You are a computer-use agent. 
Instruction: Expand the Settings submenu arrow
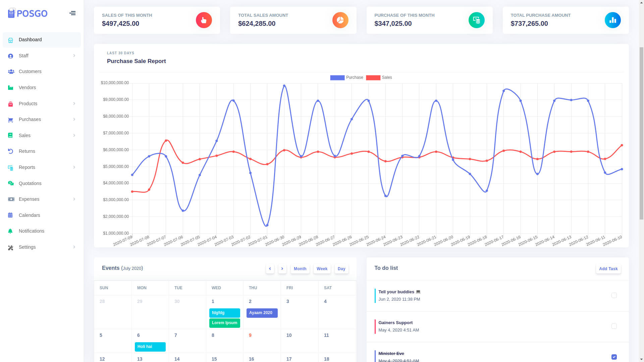74,247
